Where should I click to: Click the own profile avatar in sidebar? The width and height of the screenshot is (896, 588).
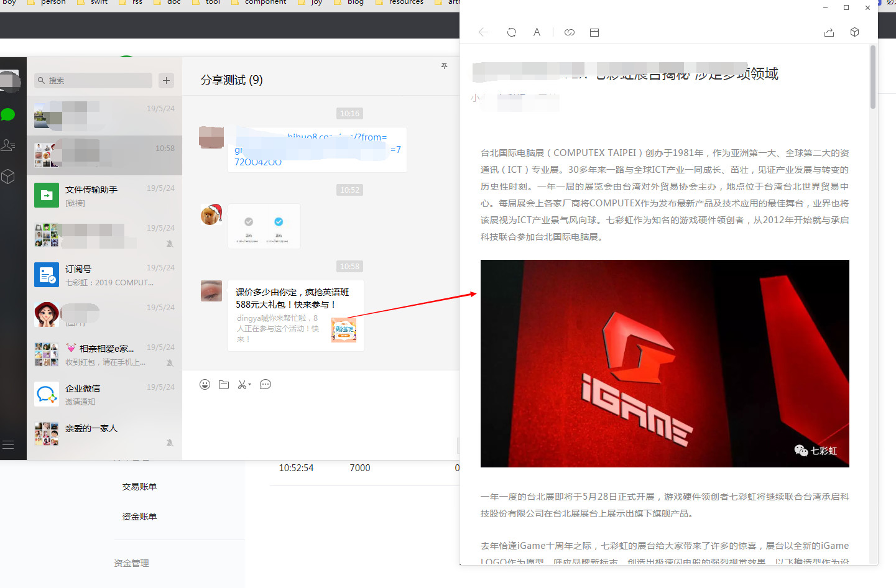tap(9, 81)
